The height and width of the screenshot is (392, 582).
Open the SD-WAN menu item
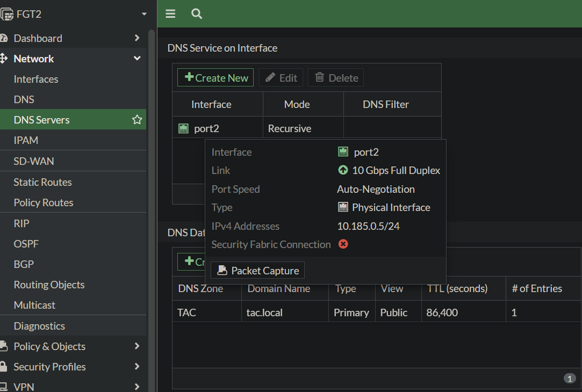tap(34, 161)
